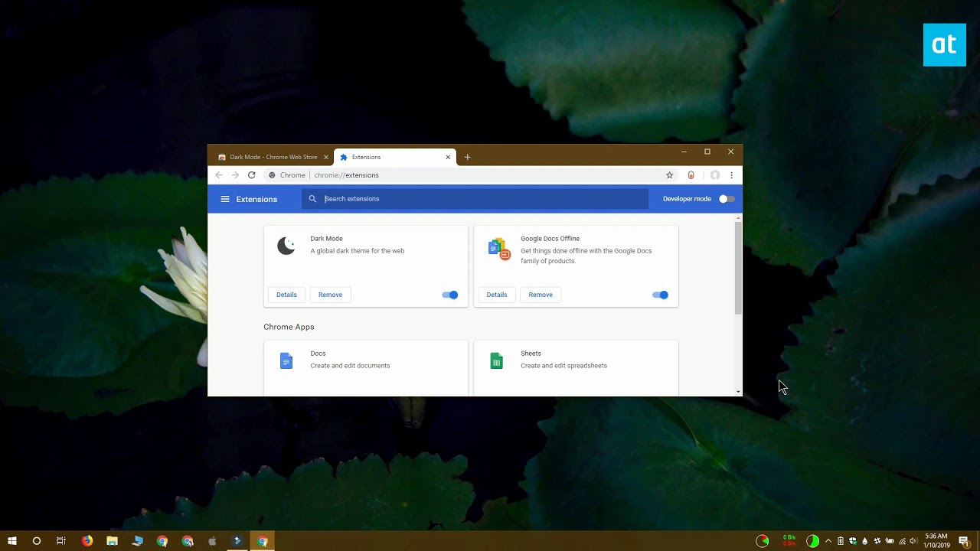This screenshot has width=980, height=551.
Task: Open Windows Defender shield tray icon
Action: pyautogui.click(x=853, y=541)
